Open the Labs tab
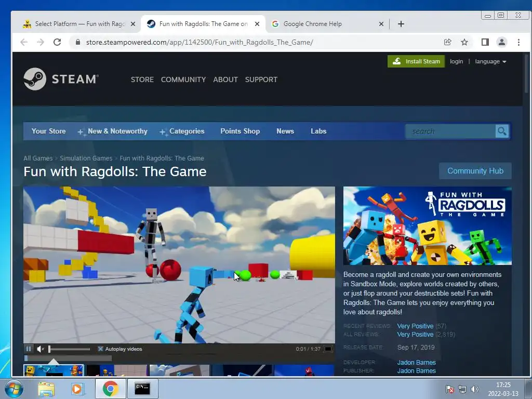 tap(318, 131)
